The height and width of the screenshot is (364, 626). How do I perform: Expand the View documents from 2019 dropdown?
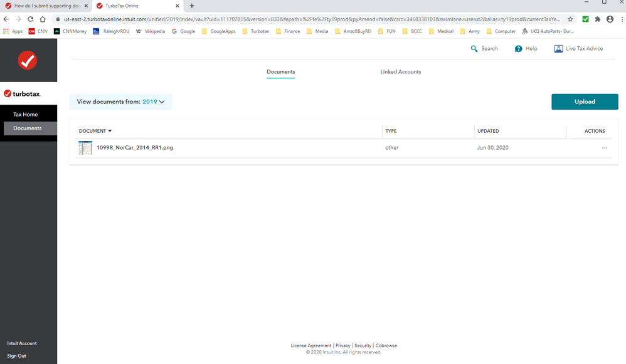[x=120, y=101]
